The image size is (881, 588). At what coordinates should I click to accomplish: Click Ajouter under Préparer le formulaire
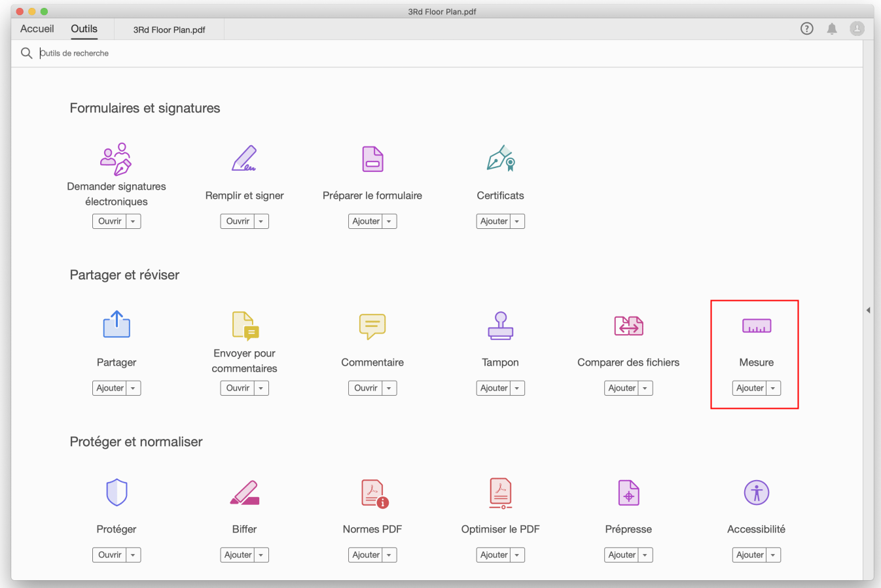click(x=365, y=221)
